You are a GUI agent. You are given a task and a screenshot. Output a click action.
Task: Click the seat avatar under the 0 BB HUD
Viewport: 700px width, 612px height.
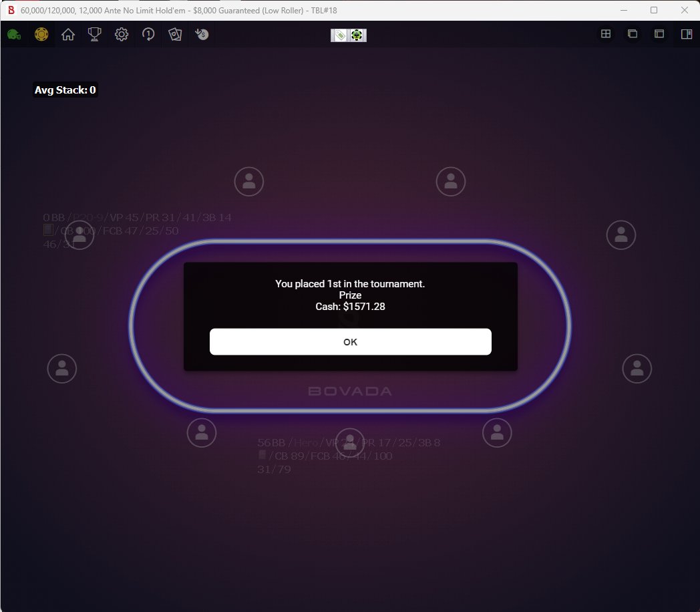coord(79,235)
